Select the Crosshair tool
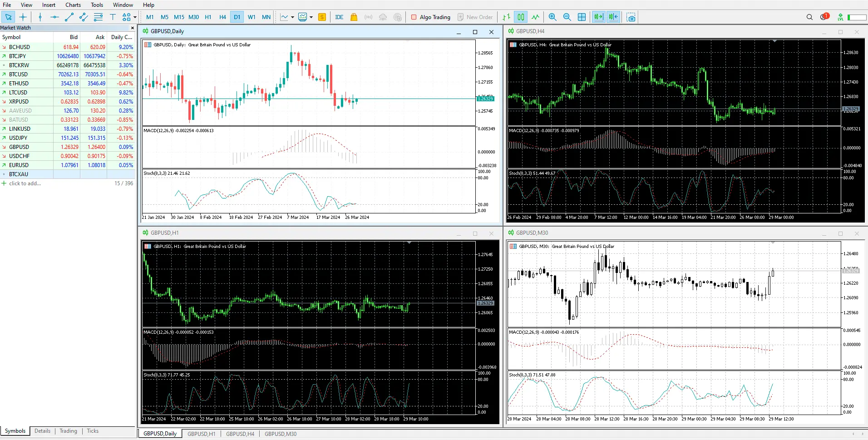Image resolution: width=868 pixels, height=440 pixels. click(23, 17)
